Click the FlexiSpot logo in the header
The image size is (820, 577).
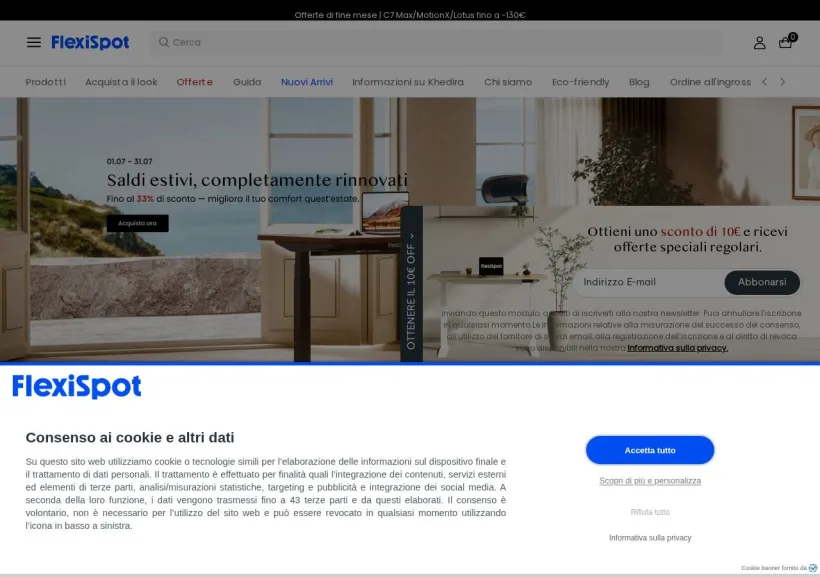tap(90, 42)
